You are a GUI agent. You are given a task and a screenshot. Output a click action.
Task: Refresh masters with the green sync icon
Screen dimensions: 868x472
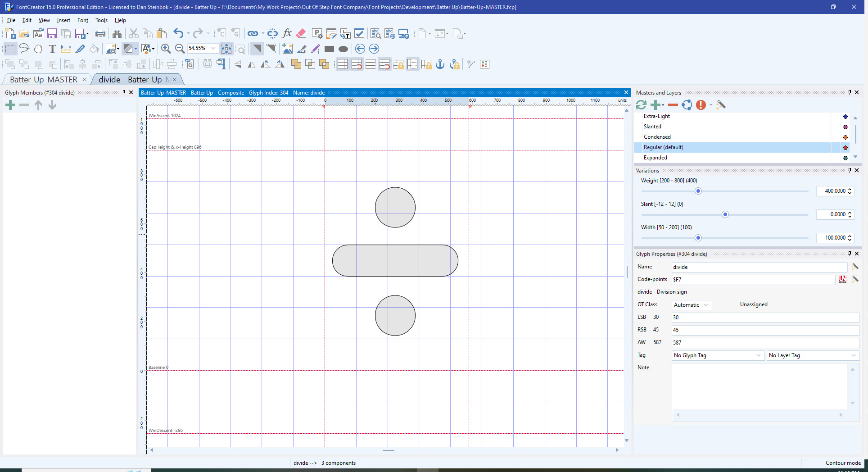click(x=641, y=105)
